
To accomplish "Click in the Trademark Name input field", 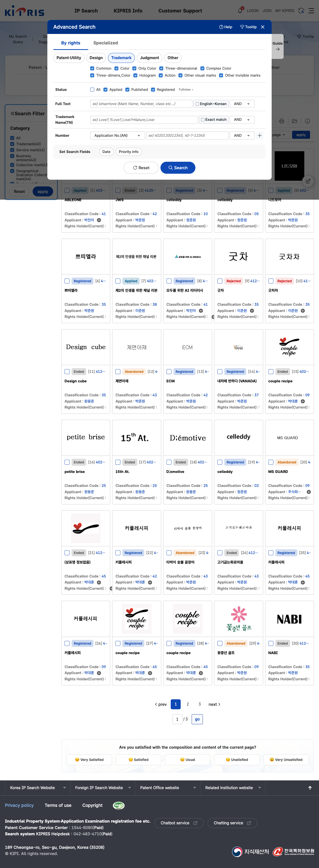I will [x=144, y=120].
